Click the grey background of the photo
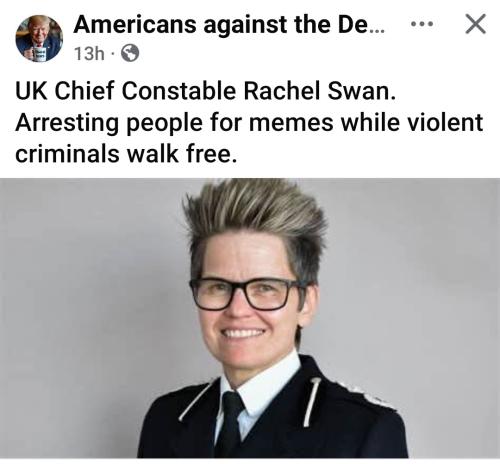Viewport: 500px width, 464px height. pos(83,300)
